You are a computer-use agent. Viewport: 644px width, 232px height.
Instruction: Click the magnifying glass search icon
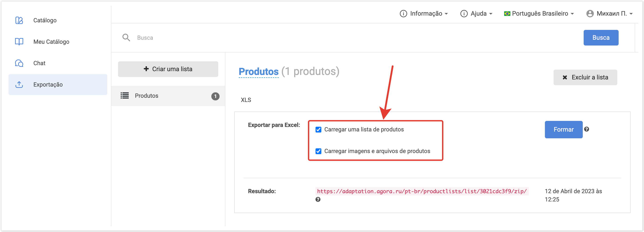(126, 37)
